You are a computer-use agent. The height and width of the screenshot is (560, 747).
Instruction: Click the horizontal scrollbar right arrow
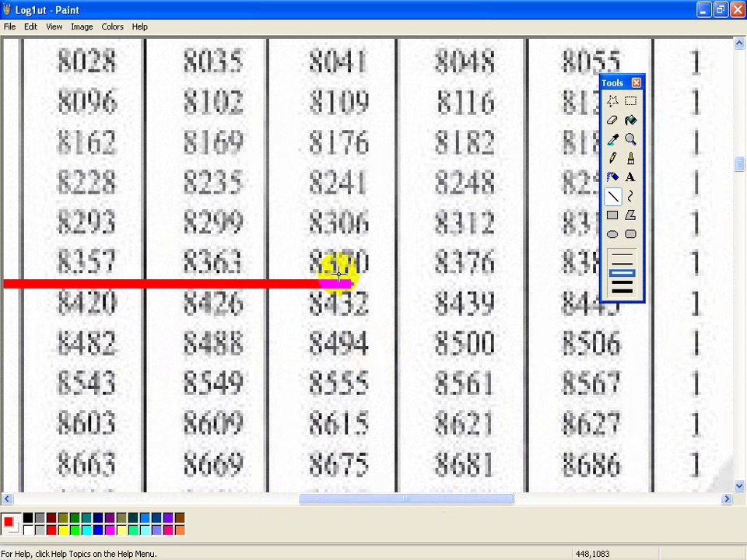click(x=727, y=499)
